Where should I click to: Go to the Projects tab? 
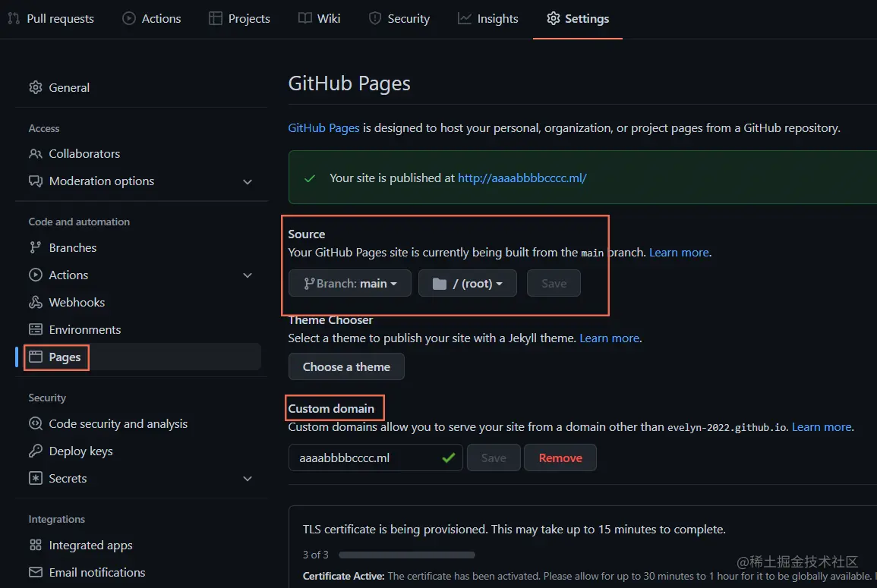(239, 18)
